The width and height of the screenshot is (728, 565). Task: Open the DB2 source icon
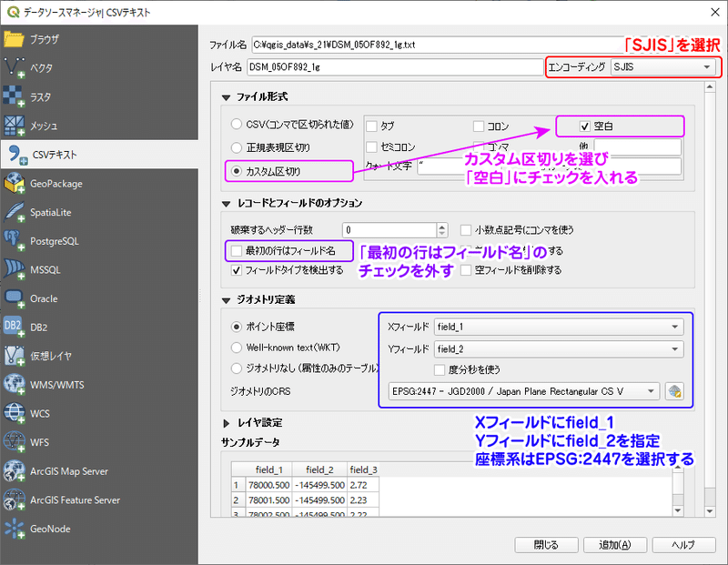[x=14, y=328]
